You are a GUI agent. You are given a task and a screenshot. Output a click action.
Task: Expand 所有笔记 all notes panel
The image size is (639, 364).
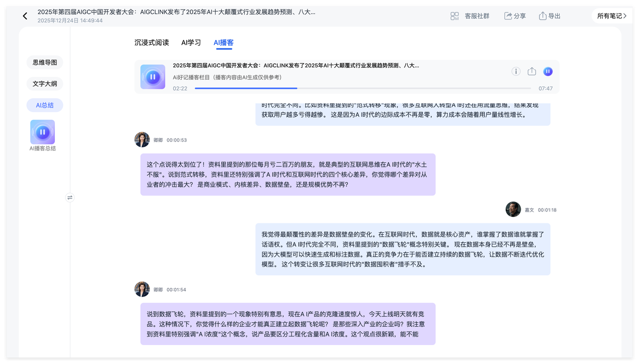point(612,16)
